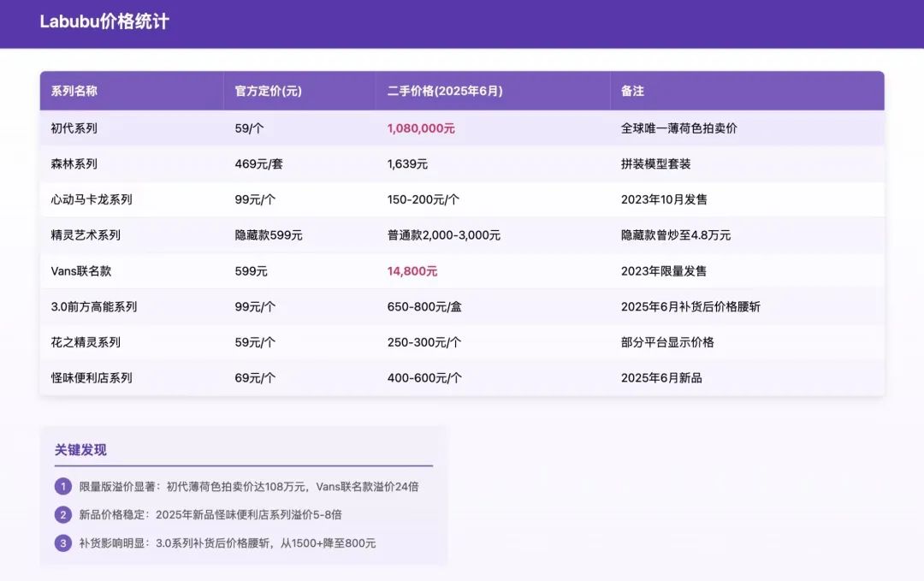Click the 599元 official price cell

251,271
